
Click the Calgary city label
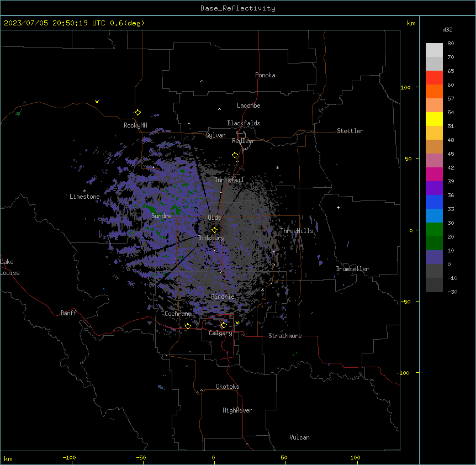pos(220,333)
